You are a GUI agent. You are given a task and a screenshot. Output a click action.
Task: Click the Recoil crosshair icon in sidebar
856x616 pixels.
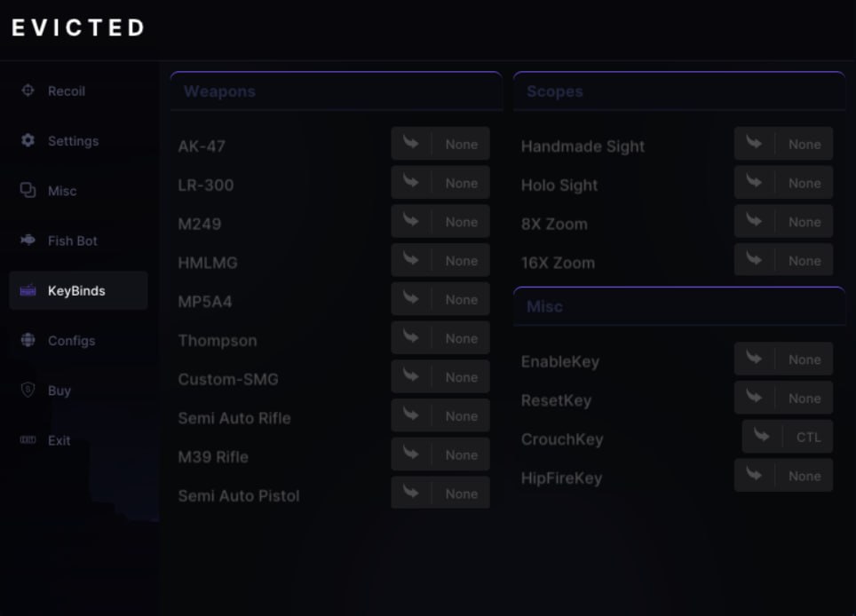pyautogui.click(x=28, y=91)
